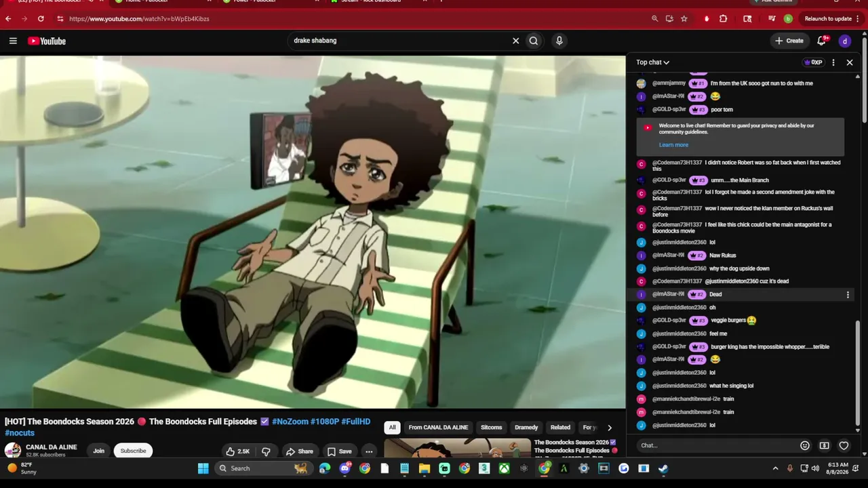Open Xbox app from the taskbar
Viewport: 868px width, 488px height.
(505, 468)
